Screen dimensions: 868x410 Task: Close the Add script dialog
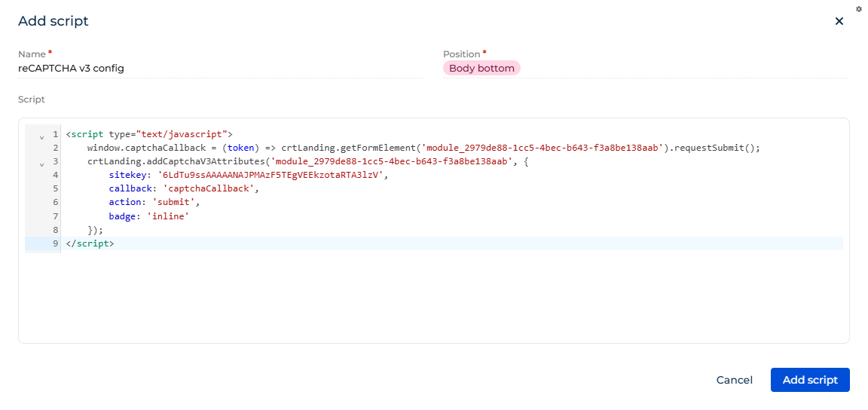[x=839, y=22]
